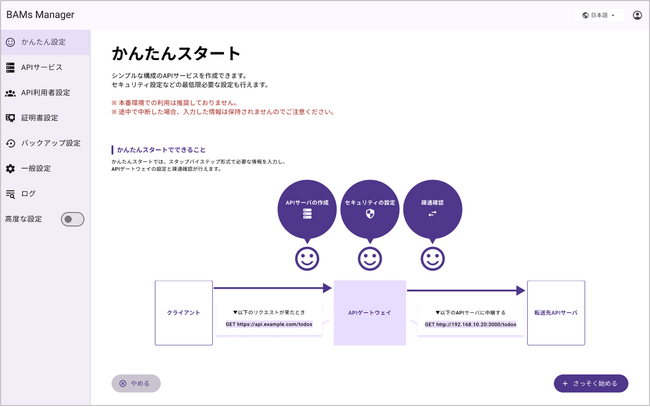This screenshot has width=650, height=407.
Task: Click smiley face under APIサーバの作成
Action: (307, 259)
